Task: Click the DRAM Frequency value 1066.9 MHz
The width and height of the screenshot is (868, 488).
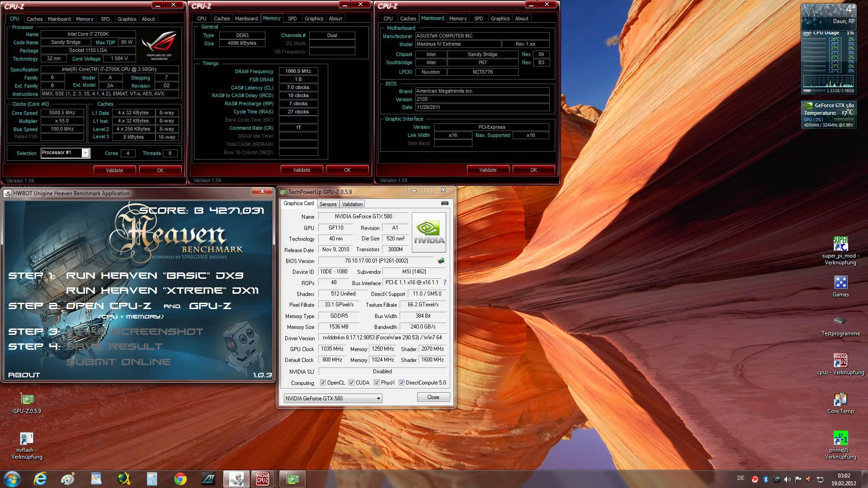Action: point(298,71)
